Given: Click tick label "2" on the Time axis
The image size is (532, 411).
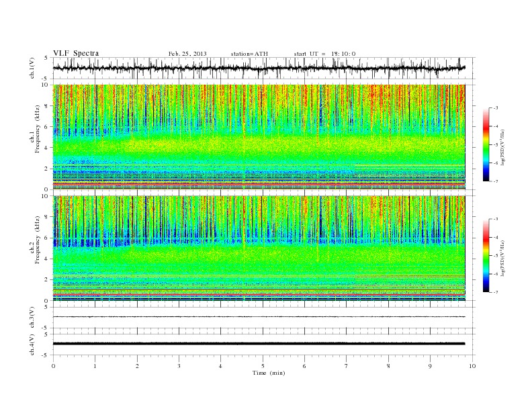Looking at the screenshot, I should coord(137,366).
